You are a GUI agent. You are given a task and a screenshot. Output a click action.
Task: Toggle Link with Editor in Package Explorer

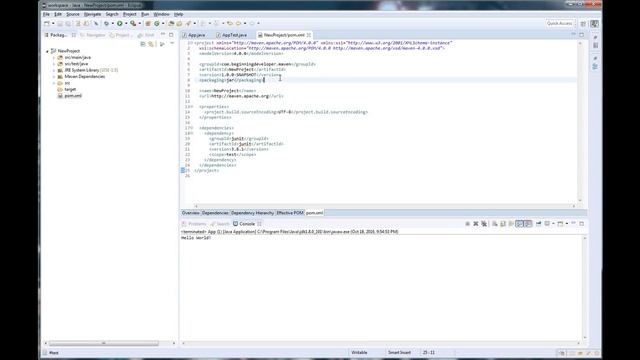coord(151,44)
